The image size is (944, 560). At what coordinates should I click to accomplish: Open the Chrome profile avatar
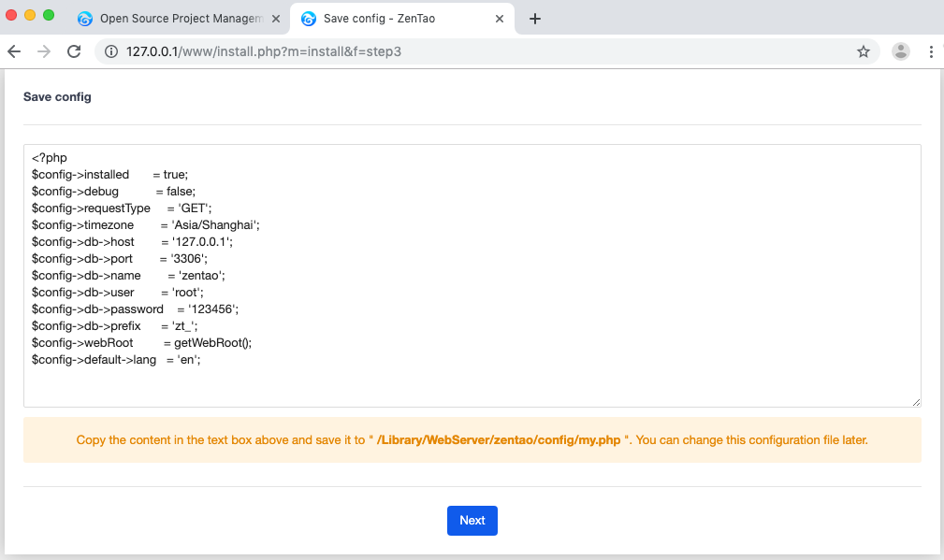click(901, 52)
